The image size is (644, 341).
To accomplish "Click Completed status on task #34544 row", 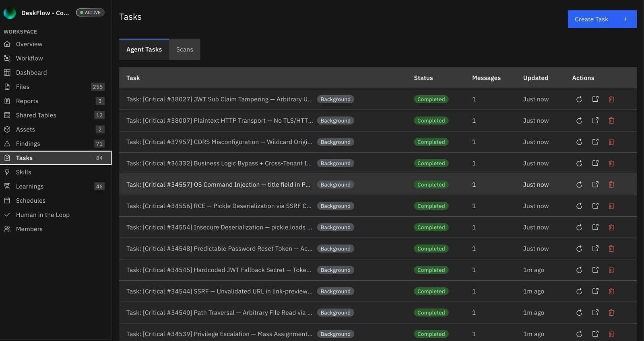I will tap(431, 291).
